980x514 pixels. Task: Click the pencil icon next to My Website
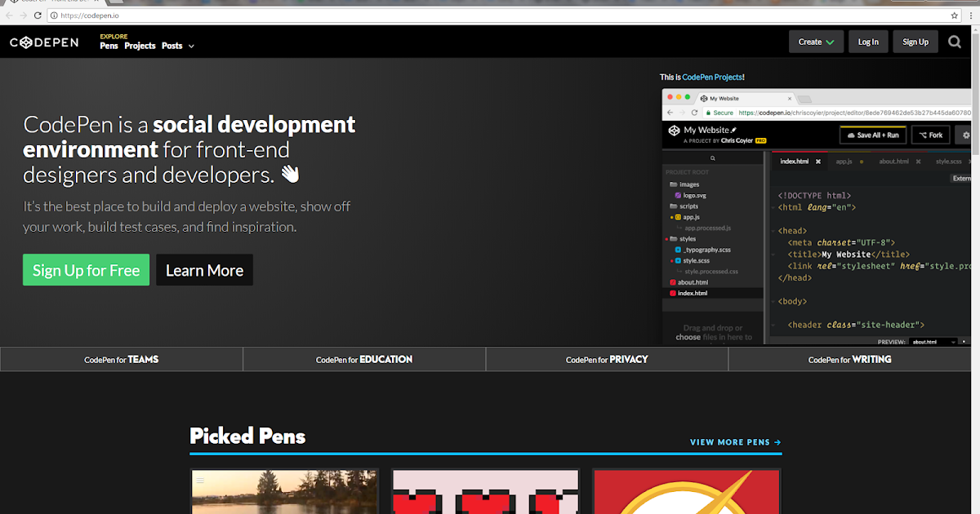pyautogui.click(x=733, y=130)
